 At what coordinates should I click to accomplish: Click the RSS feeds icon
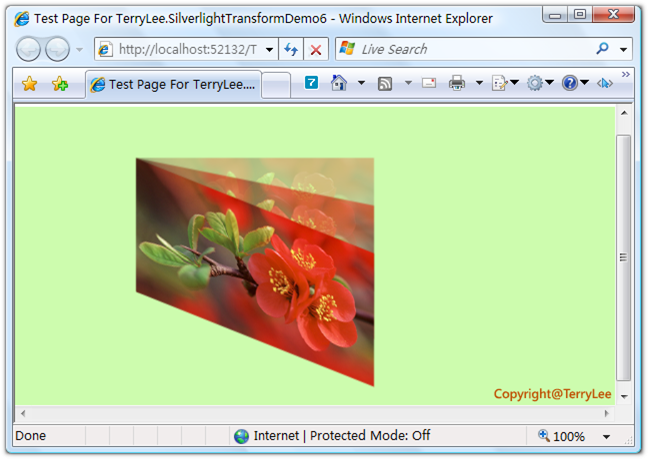pos(385,84)
